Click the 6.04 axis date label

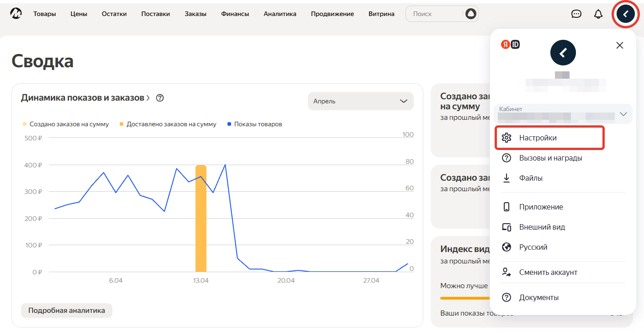[x=116, y=280]
